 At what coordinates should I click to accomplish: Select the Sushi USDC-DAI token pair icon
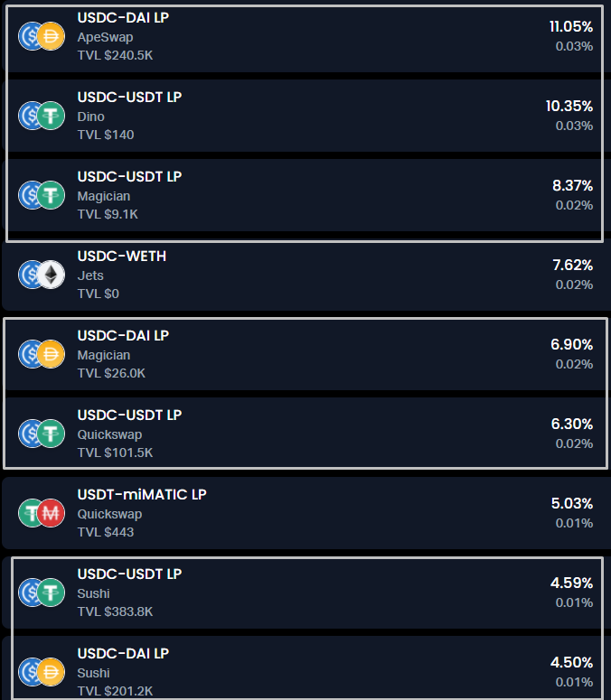point(42,672)
